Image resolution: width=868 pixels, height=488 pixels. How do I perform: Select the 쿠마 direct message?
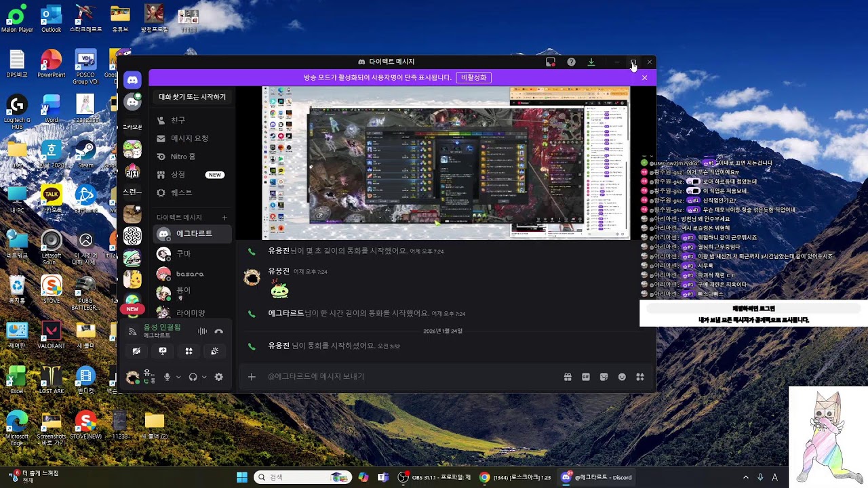192,253
